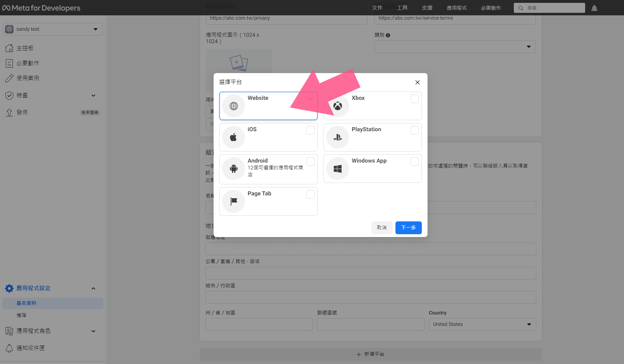
Task: Click the 應用程式角色 badge icon
Action: click(9, 331)
